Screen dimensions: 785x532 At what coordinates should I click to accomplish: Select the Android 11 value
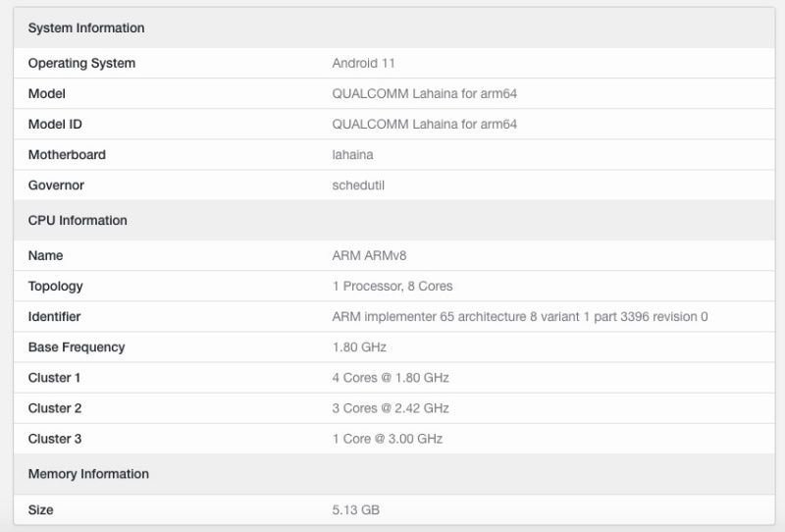pyautogui.click(x=363, y=63)
